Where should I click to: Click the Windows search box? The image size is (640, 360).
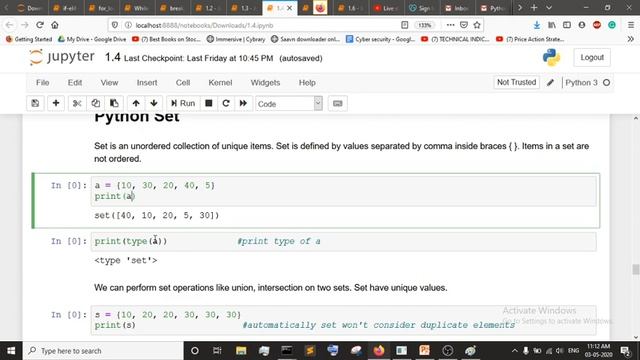coord(103,351)
